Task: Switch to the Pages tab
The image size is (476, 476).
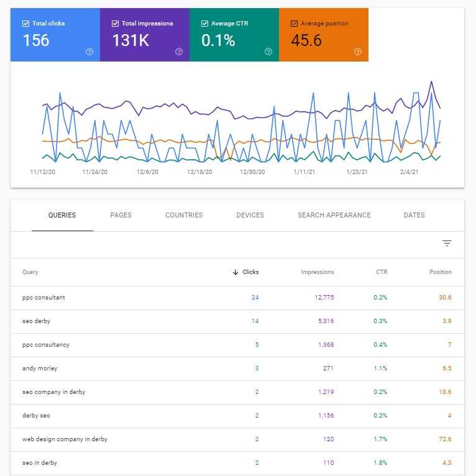Action: click(121, 215)
